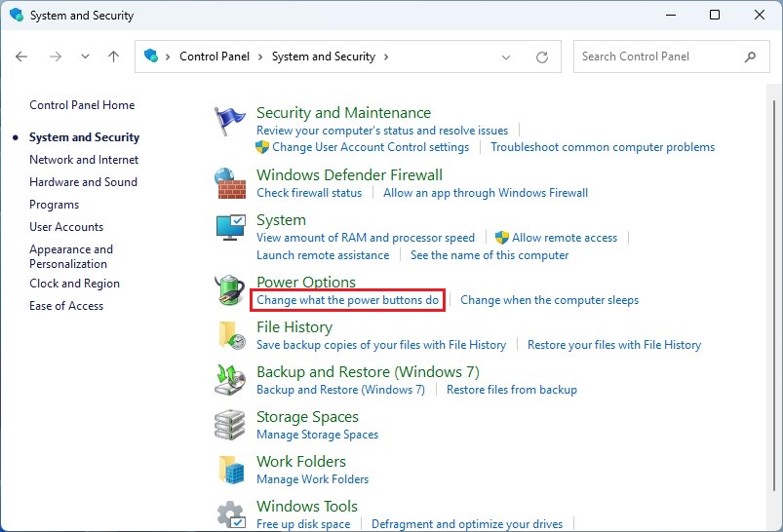This screenshot has height=532, width=783.
Task: Open the File History heading
Action: [294, 327]
